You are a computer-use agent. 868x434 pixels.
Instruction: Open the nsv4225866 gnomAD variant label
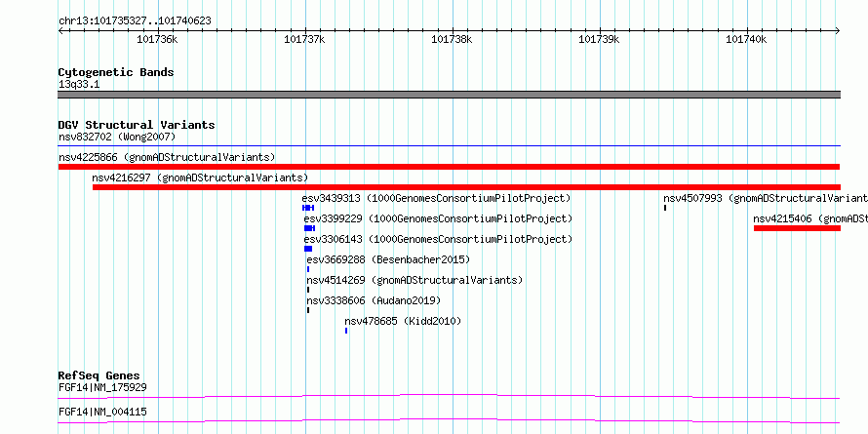167,157
